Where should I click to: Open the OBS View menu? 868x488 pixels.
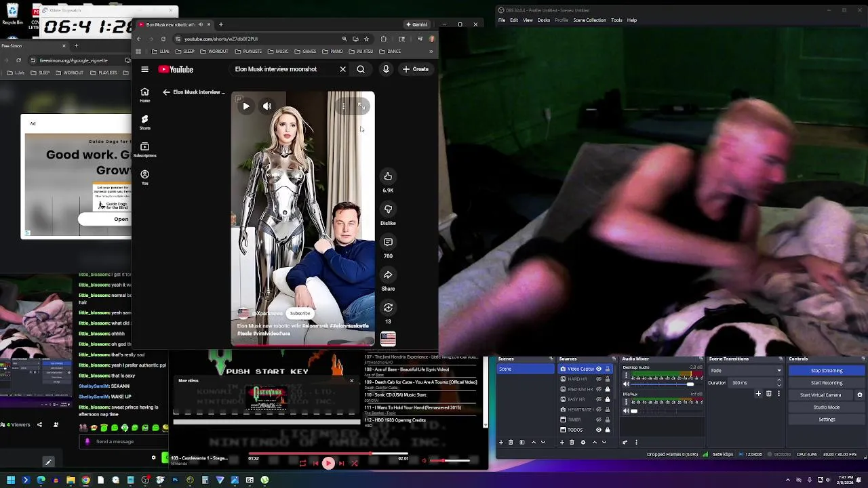[x=528, y=20]
